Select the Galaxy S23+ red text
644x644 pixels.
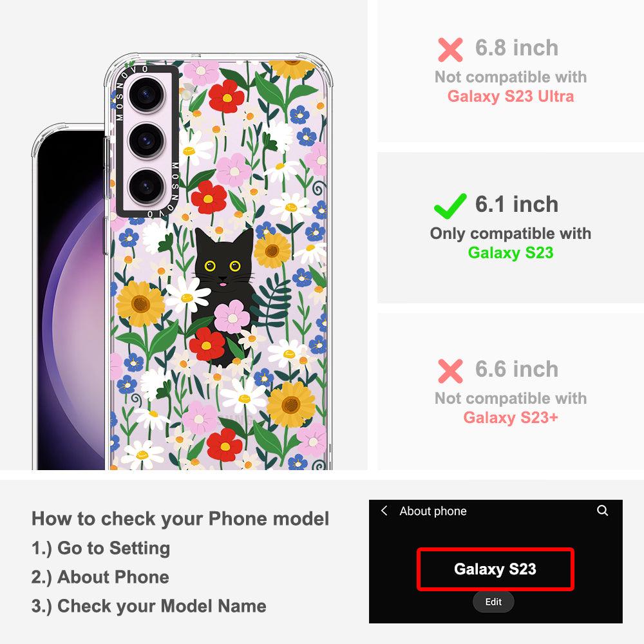[511, 417]
